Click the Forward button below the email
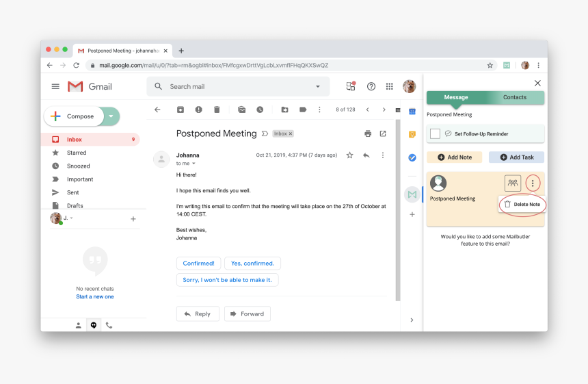Image resolution: width=588 pixels, height=384 pixels. pyautogui.click(x=248, y=313)
